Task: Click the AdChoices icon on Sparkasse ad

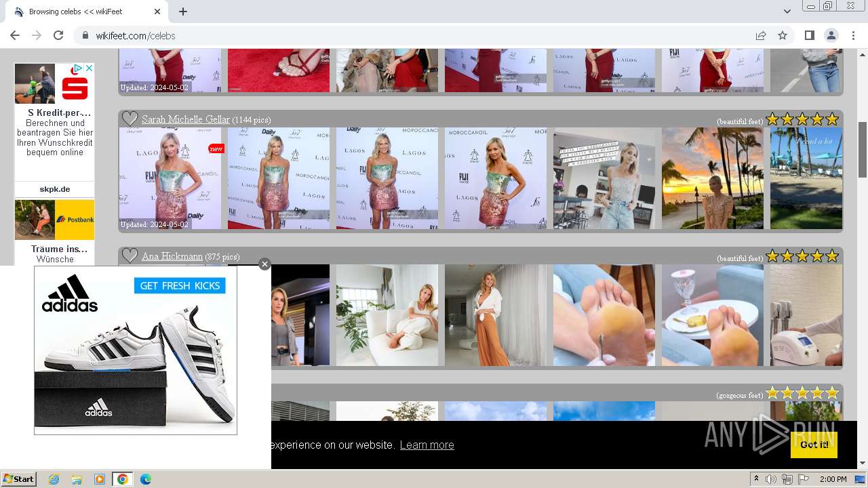Action: pos(78,68)
